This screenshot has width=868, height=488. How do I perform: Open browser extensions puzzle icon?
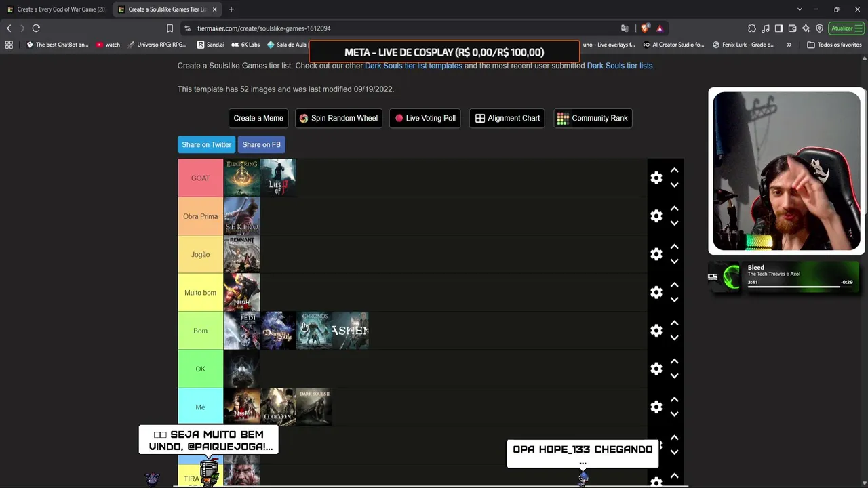pos(752,28)
